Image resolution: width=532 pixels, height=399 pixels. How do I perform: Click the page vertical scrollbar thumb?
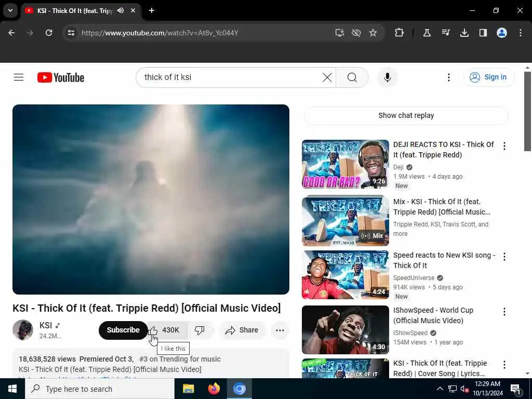pyautogui.click(x=527, y=111)
